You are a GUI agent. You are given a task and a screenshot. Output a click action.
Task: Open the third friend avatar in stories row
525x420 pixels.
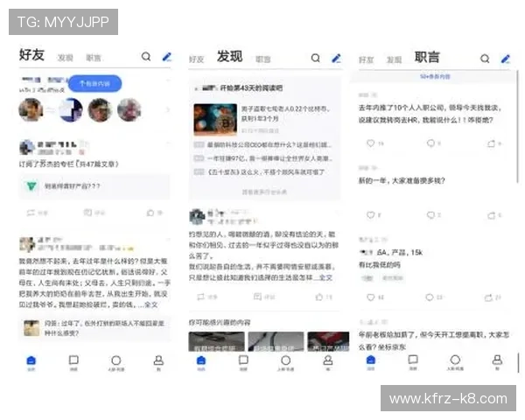100,109
